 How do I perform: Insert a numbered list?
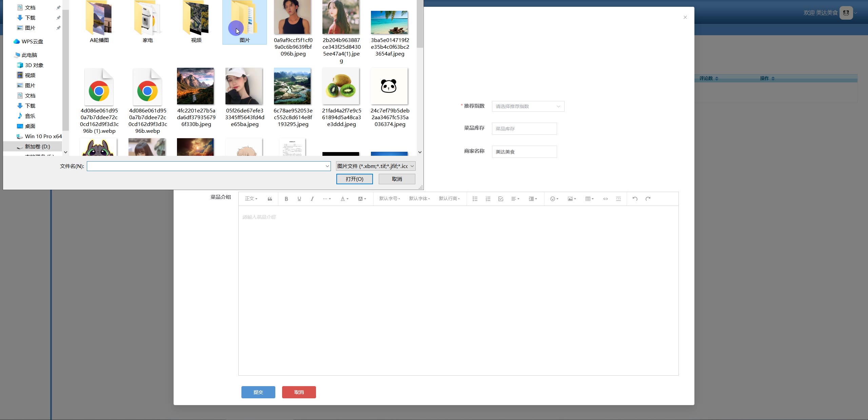pyautogui.click(x=488, y=199)
